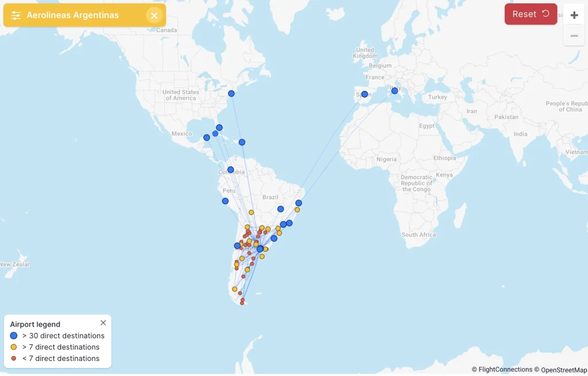Select the yellow airport marker in Bolivia
The width and height of the screenshot is (588, 376).
[x=252, y=213]
